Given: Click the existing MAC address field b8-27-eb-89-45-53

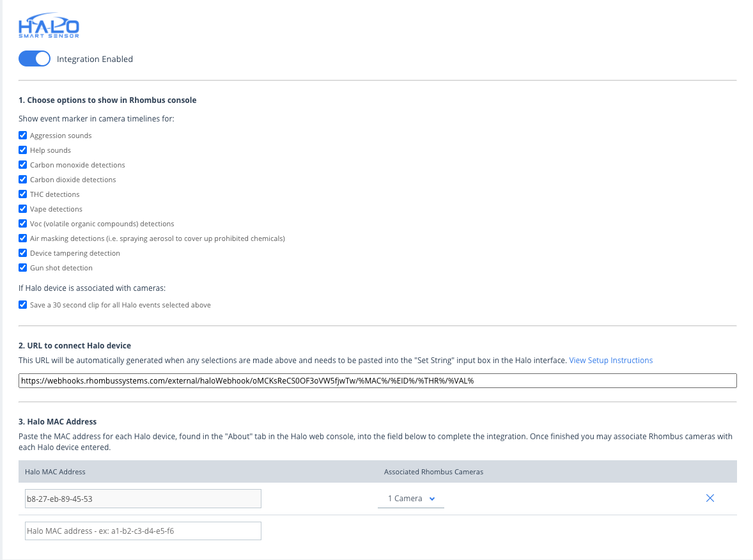Looking at the screenshot, I should (x=143, y=499).
